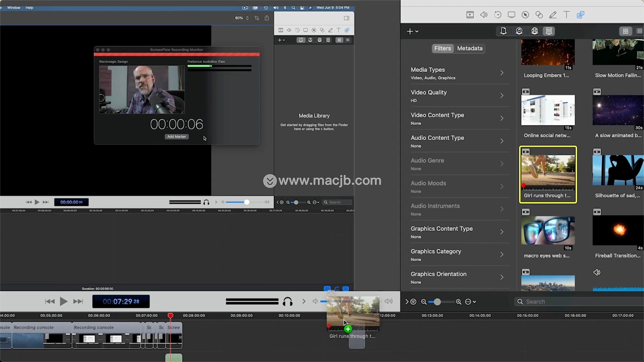This screenshot has width=644, height=362.
Task: Select the A slow animated clip thumbnail
Action: coord(618,110)
